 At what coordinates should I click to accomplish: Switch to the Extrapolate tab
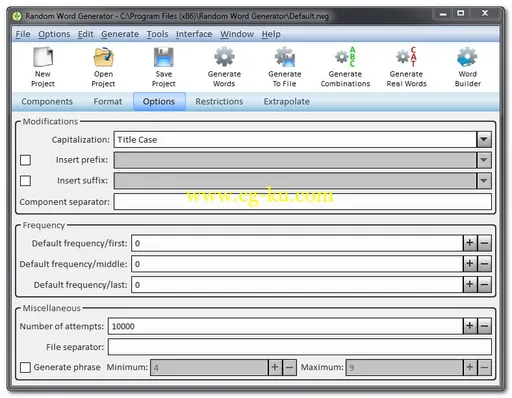click(x=287, y=102)
